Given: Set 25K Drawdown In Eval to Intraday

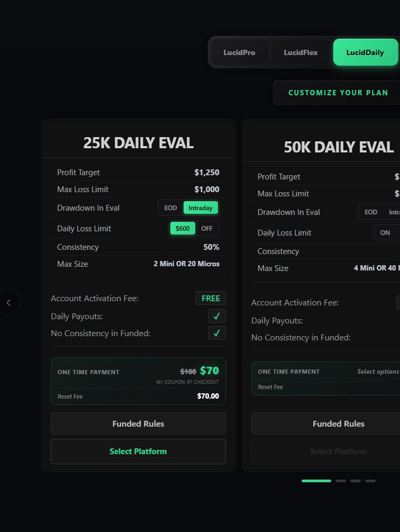Looking at the screenshot, I should point(201,208).
